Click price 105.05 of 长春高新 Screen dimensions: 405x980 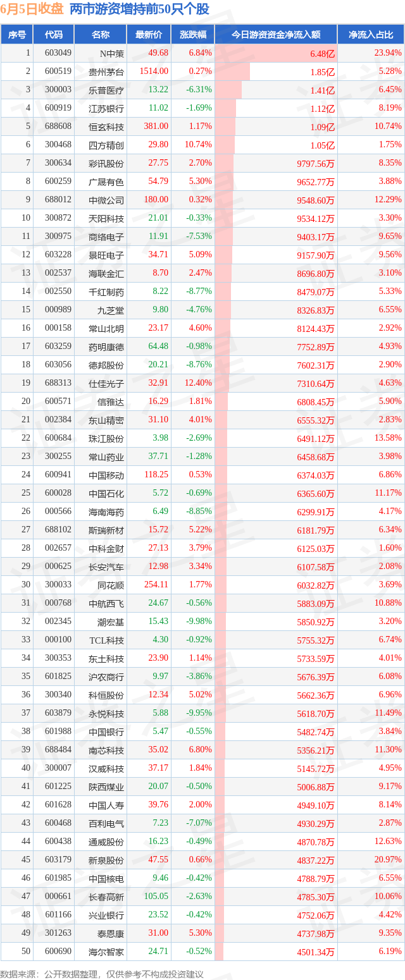(x=156, y=897)
